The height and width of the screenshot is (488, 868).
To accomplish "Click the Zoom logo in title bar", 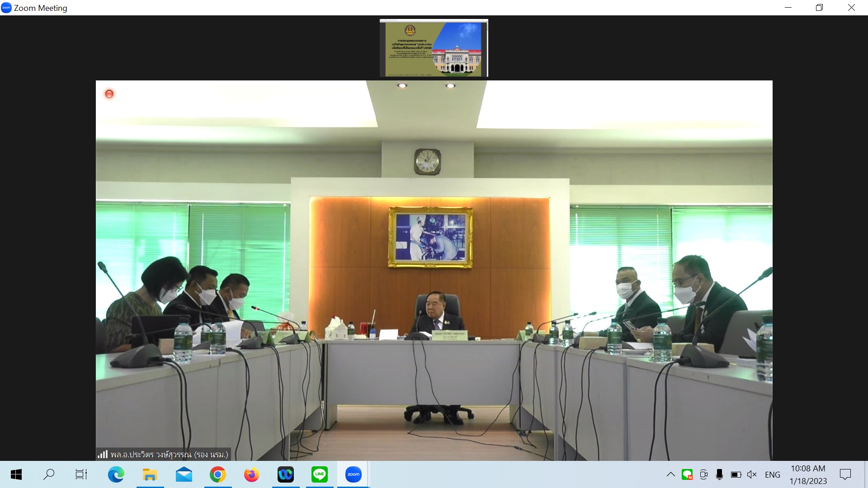I will click(6, 8).
